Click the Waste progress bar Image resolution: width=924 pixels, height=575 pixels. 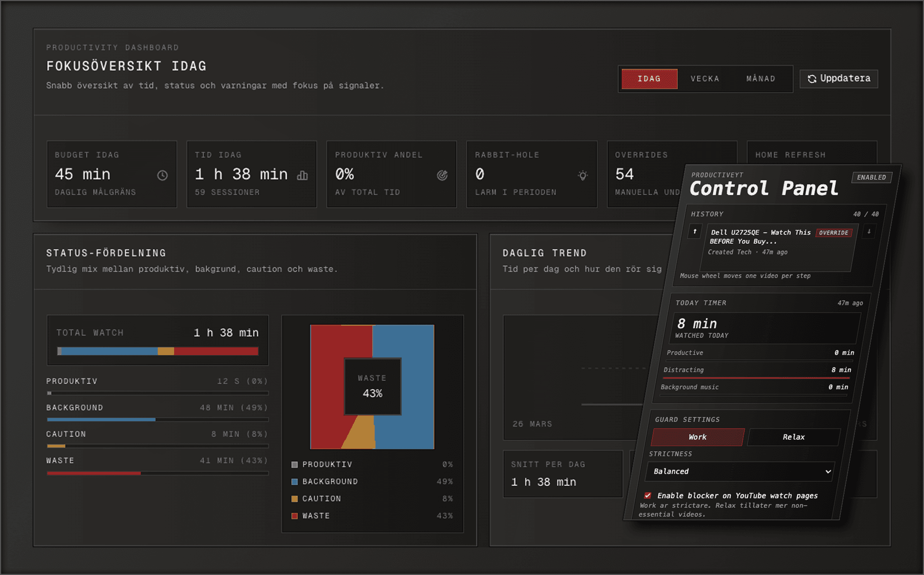point(157,473)
